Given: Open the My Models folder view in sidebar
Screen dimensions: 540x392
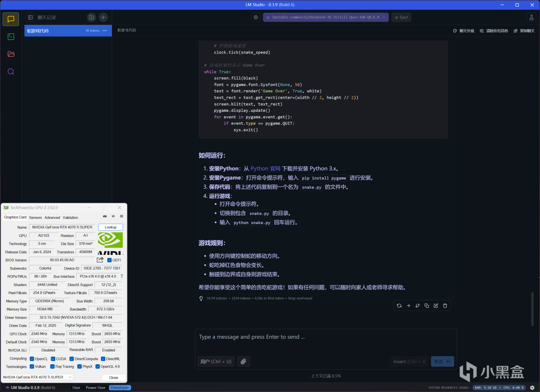Looking at the screenshot, I should 11,54.
